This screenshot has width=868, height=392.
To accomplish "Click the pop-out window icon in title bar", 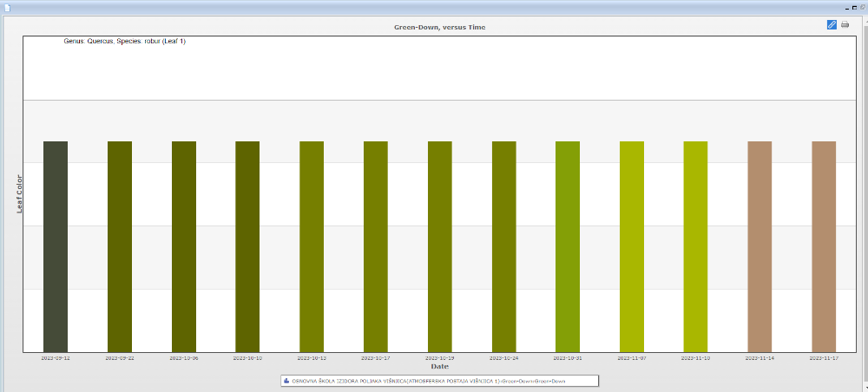I will (x=862, y=6).
